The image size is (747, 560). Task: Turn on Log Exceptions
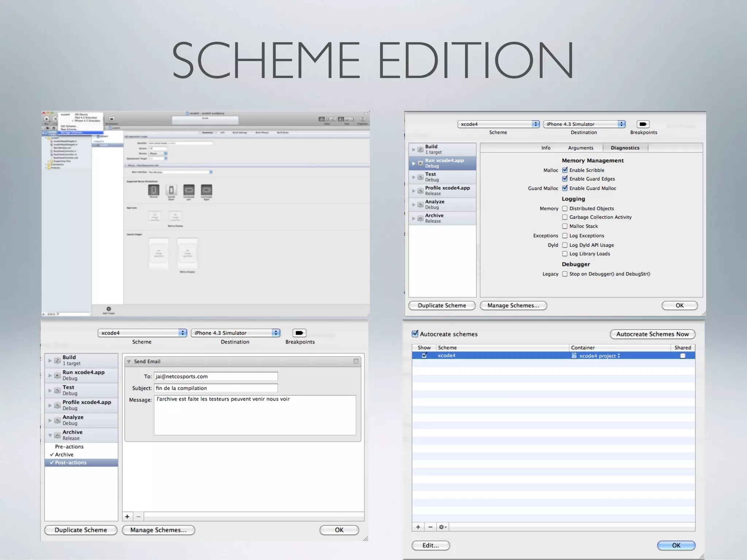click(565, 236)
